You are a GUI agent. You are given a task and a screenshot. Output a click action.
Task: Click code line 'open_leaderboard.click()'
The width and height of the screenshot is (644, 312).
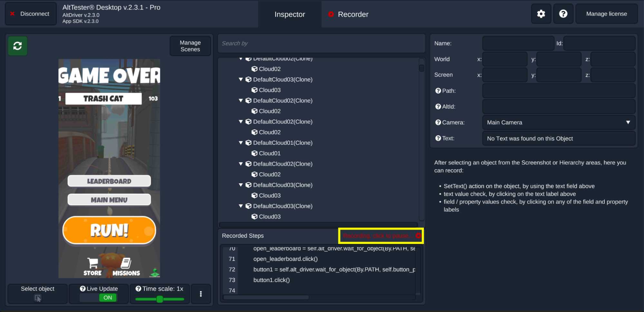(x=285, y=259)
